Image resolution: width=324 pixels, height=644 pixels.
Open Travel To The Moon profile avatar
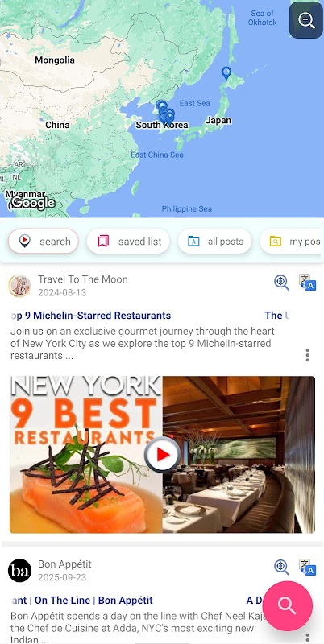point(19,286)
